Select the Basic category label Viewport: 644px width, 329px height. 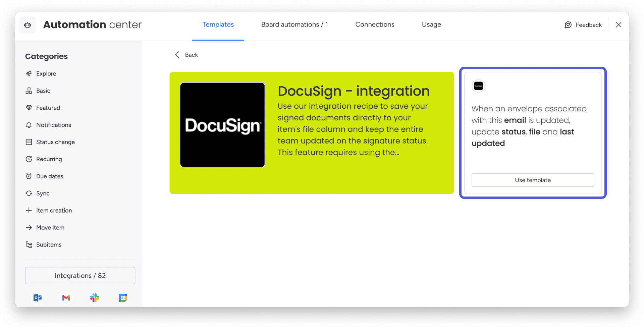point(43,91)
